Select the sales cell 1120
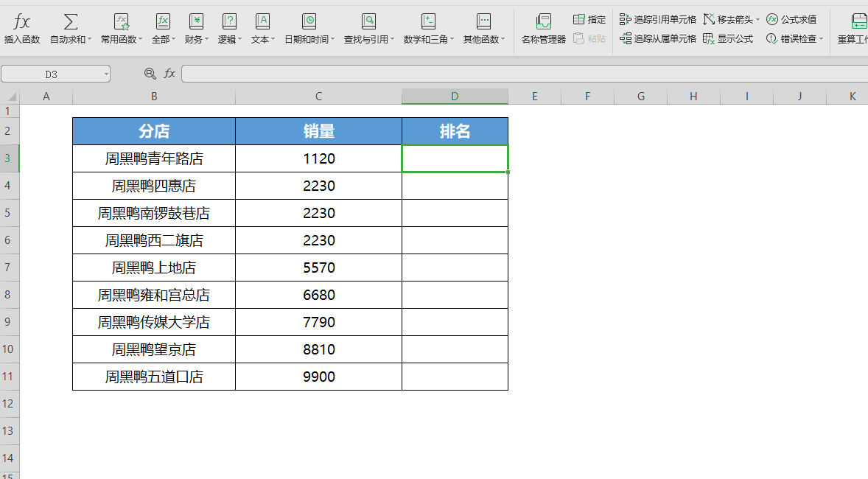 318,158
